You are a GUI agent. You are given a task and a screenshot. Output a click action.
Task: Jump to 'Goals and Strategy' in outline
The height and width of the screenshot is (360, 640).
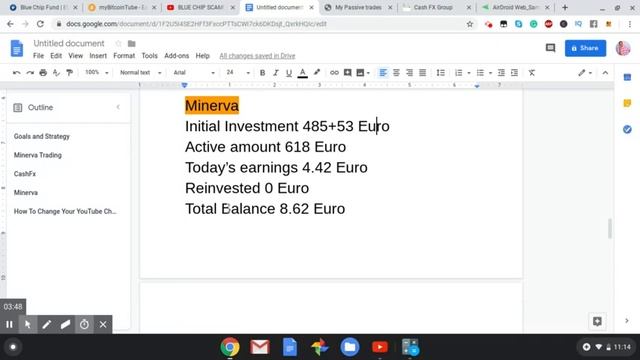(x=42, y=136)
